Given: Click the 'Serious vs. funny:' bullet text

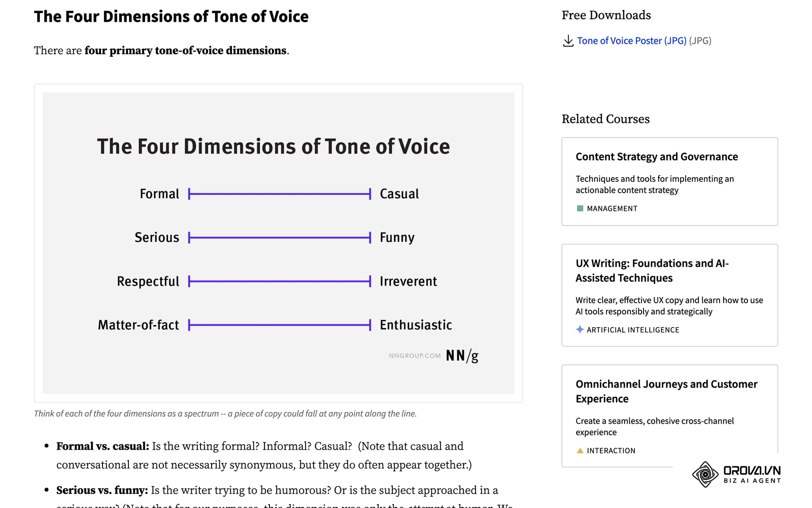Looking at the screenshot, I should point(102,490).
